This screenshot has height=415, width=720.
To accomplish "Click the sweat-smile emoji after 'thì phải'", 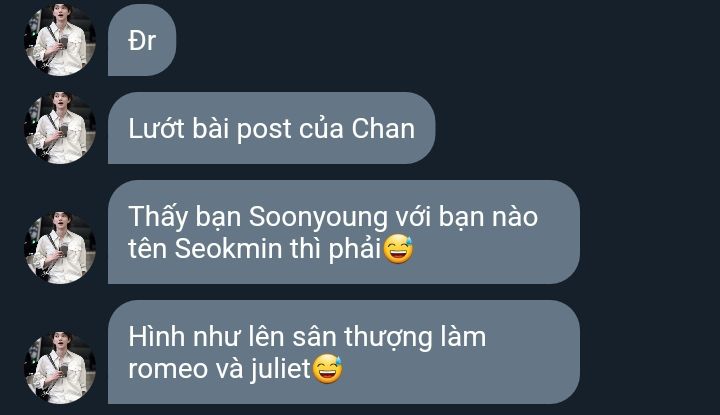I will tap(399, 249).
